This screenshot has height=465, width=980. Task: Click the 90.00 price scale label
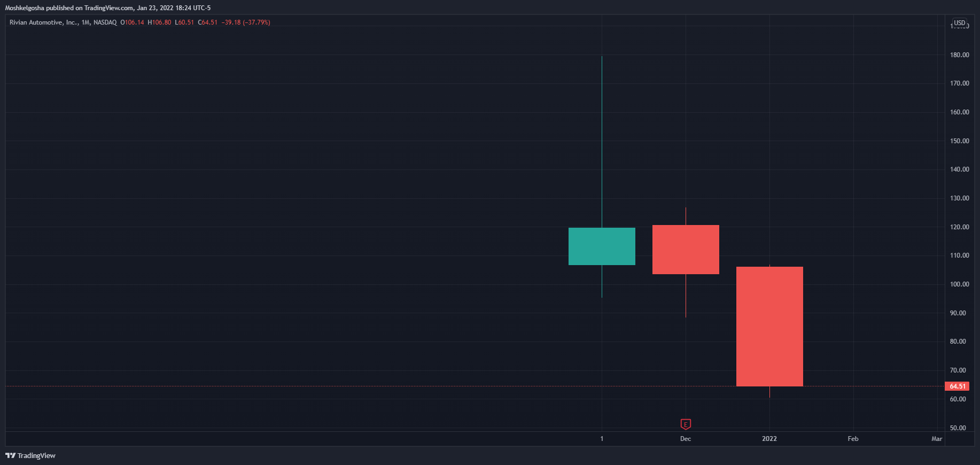[958, 313]
